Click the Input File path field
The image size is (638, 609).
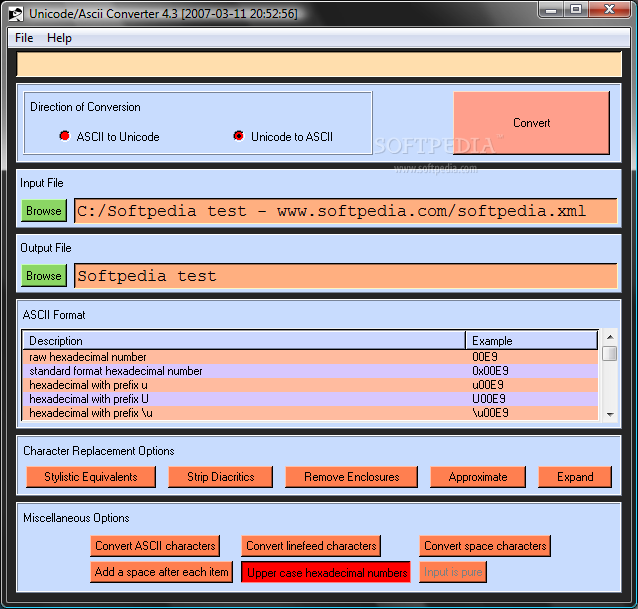(345, 211)
